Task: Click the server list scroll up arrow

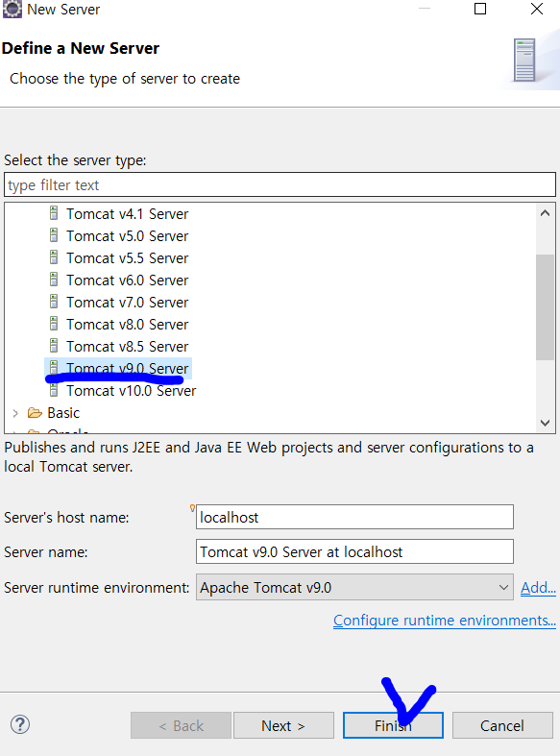Action: 545,213
